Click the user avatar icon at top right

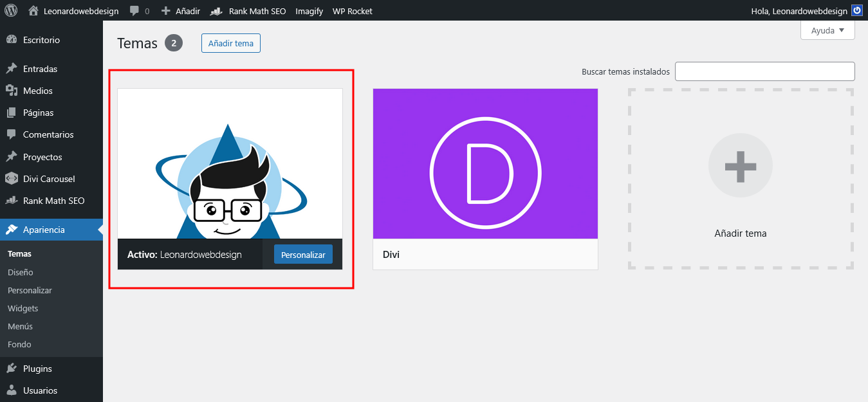pyautogui.click(x=856, y=11)
